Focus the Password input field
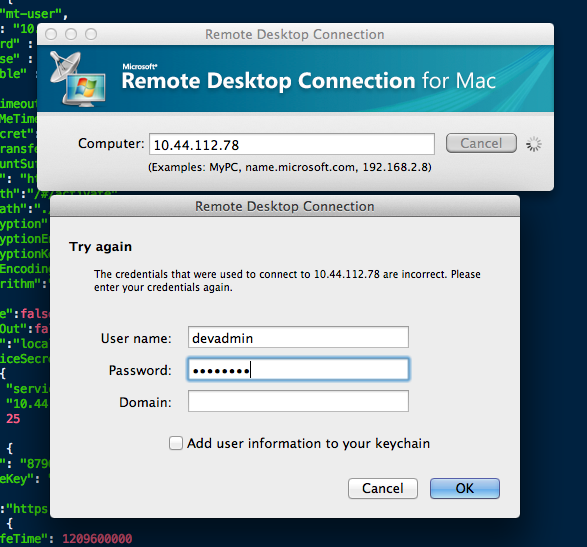Screen dimensions: 587x547 [x=298, y=370]
